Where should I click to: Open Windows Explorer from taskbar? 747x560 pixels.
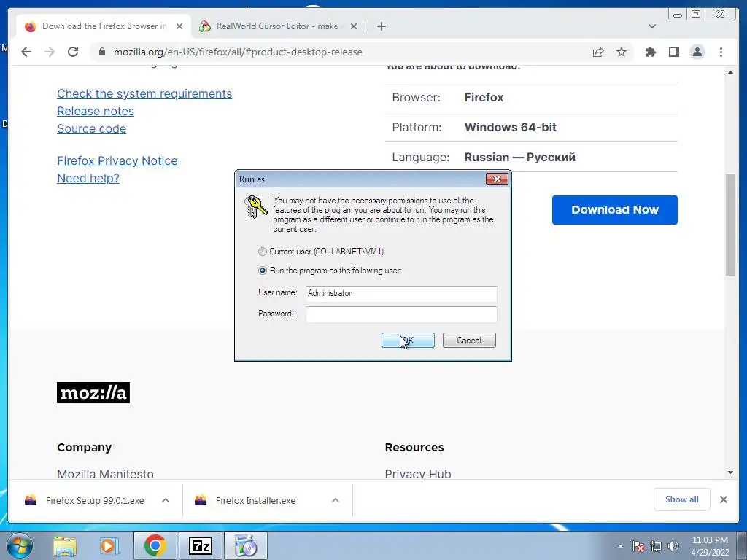click(x=65, y=545)
